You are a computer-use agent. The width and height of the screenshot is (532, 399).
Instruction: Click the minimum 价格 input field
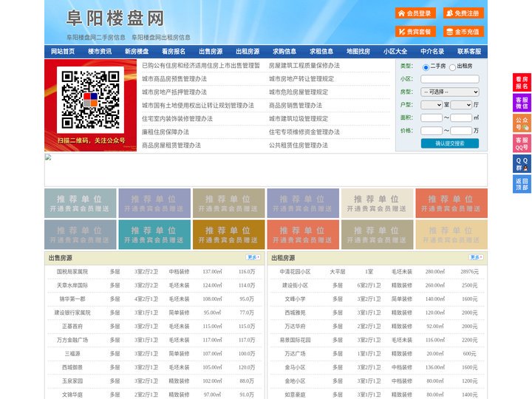pyautogui.click(x=432, y=131)
